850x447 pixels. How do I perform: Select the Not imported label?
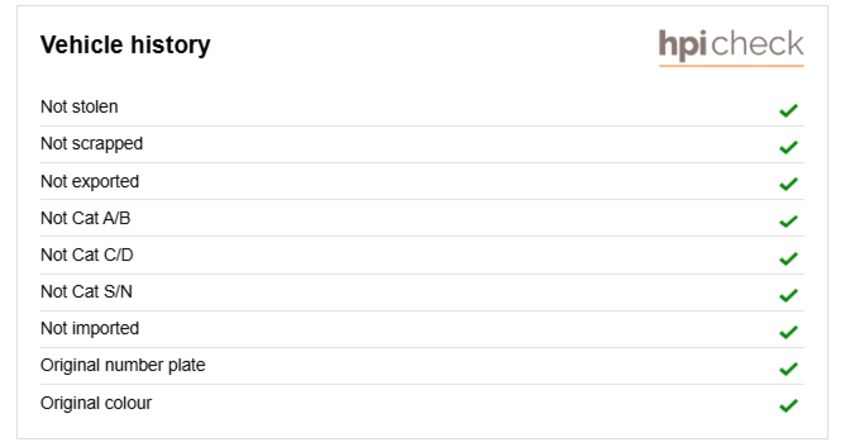point(89,328)
